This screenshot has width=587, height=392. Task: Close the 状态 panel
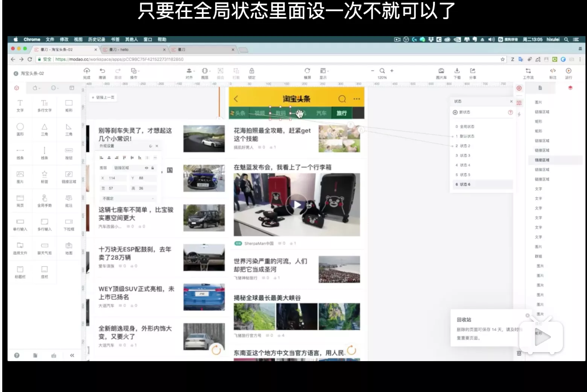(x=511, y=101)
